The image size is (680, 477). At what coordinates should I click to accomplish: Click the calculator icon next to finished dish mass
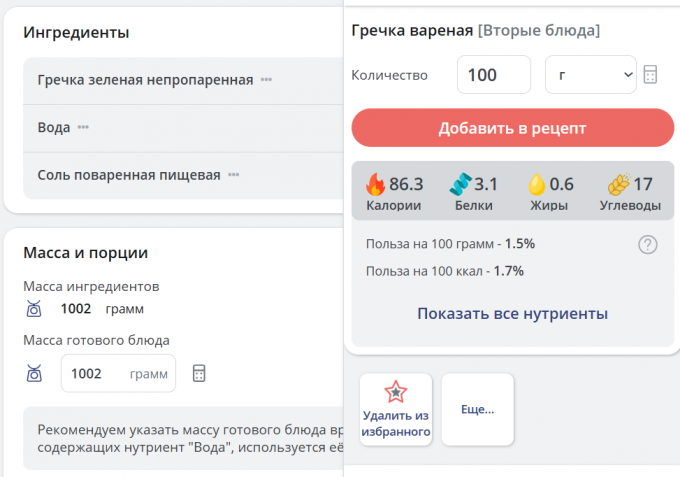199,373
